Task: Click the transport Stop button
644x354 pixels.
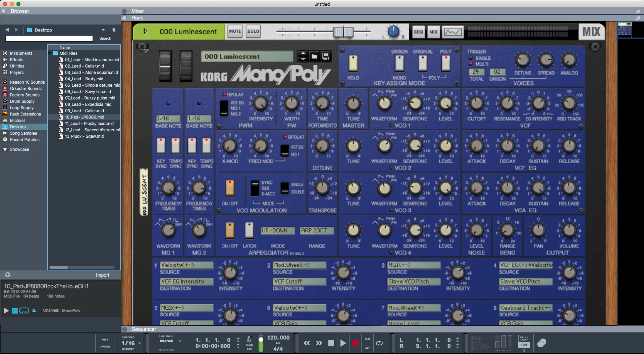Action: (331, 343)
